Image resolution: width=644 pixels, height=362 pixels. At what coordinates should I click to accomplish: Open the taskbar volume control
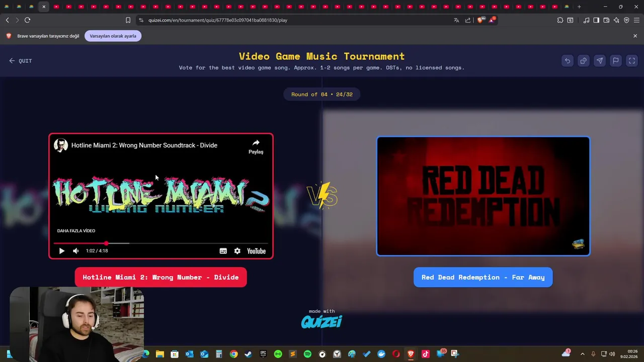pos(612,354)
